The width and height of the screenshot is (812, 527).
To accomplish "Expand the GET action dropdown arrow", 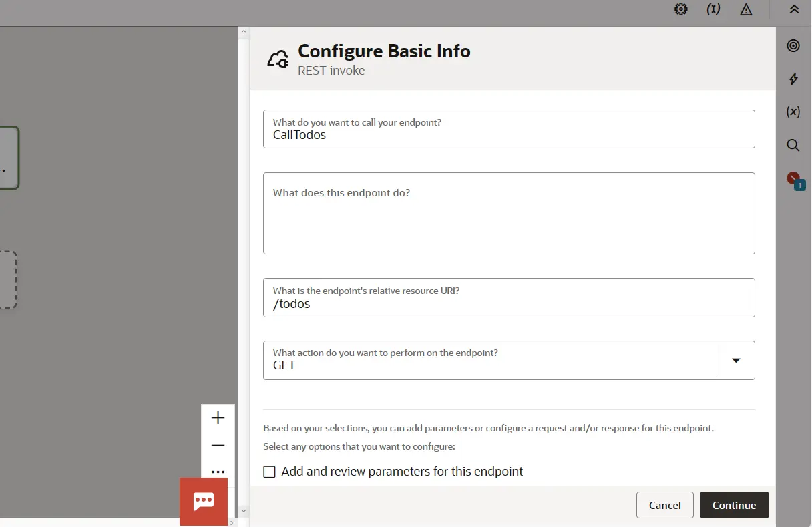I will click(x=735, y=361).
